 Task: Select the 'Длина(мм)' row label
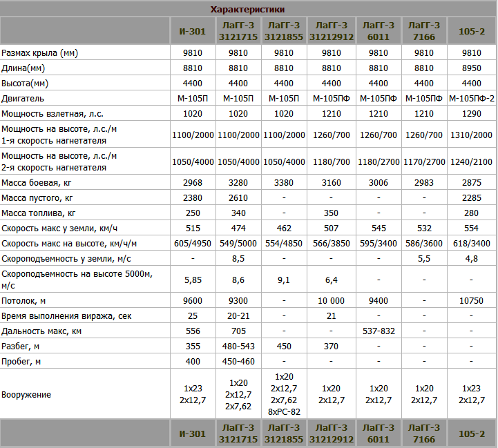(23, 68)
